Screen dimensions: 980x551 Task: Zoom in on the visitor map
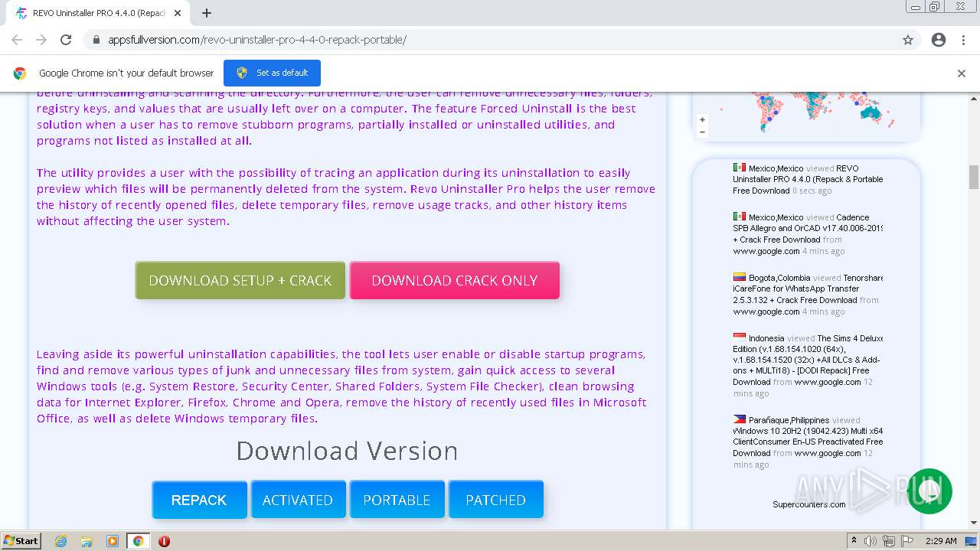click(702, 120)
